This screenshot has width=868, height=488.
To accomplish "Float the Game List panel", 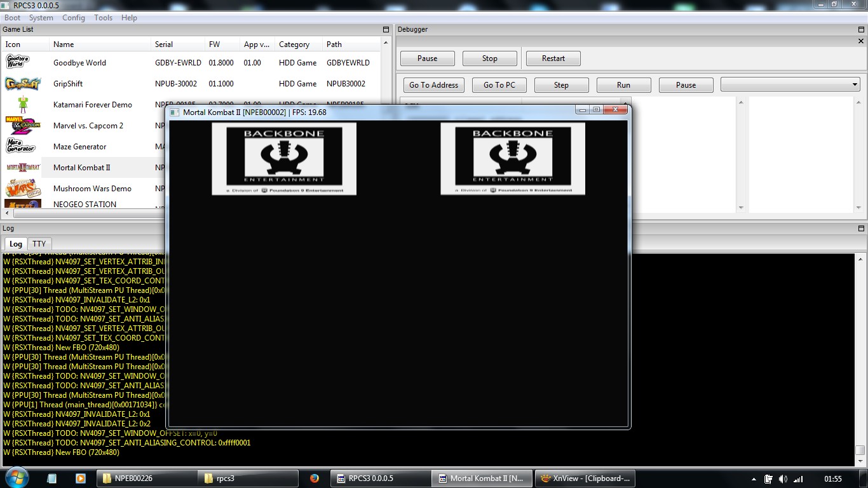I will [386, 30].
